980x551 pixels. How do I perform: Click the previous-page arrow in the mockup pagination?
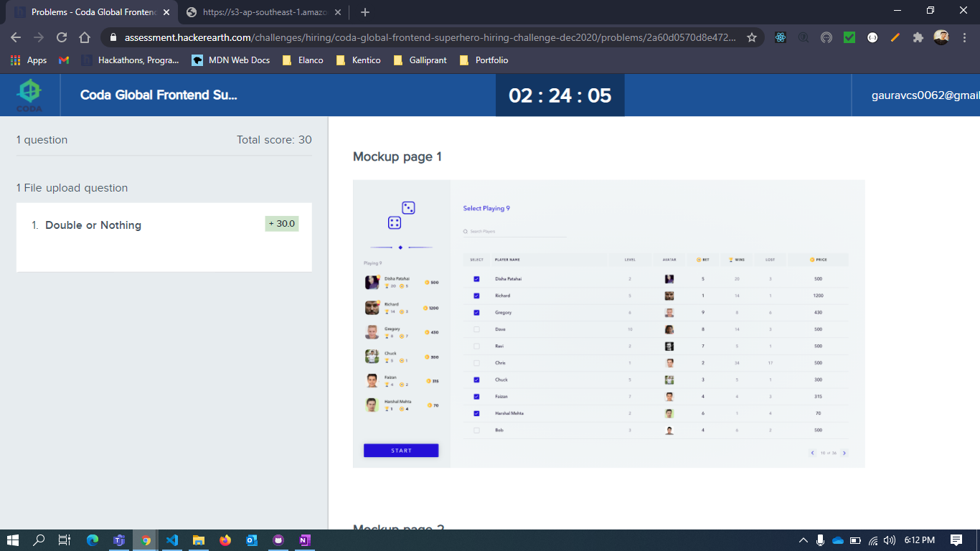[x=812, y=453]
